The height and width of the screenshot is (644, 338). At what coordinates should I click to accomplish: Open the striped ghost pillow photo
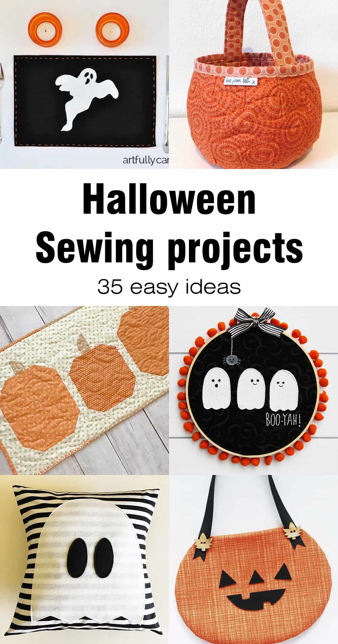(84, 559)
